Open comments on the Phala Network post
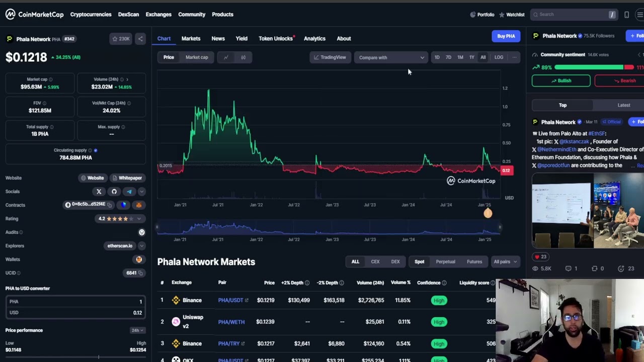Screen dimensions: 644x362 572,269
